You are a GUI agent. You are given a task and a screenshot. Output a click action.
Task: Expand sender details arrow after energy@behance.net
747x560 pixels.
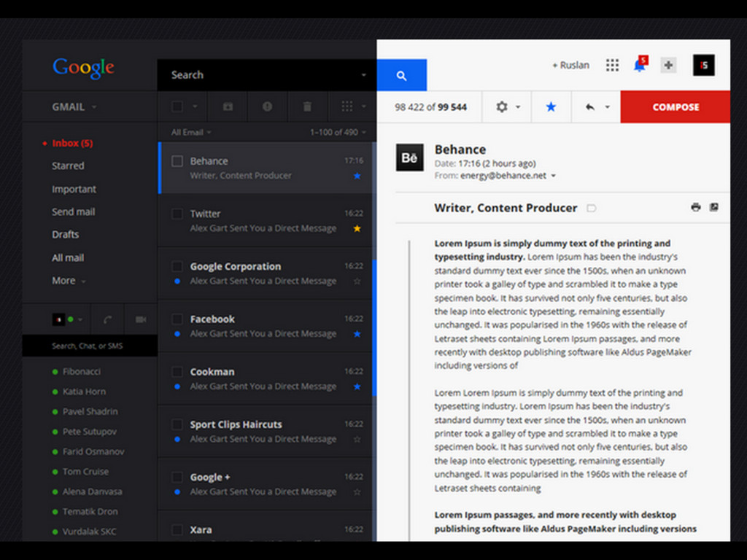pyautogui.click(x=553, y=176)
